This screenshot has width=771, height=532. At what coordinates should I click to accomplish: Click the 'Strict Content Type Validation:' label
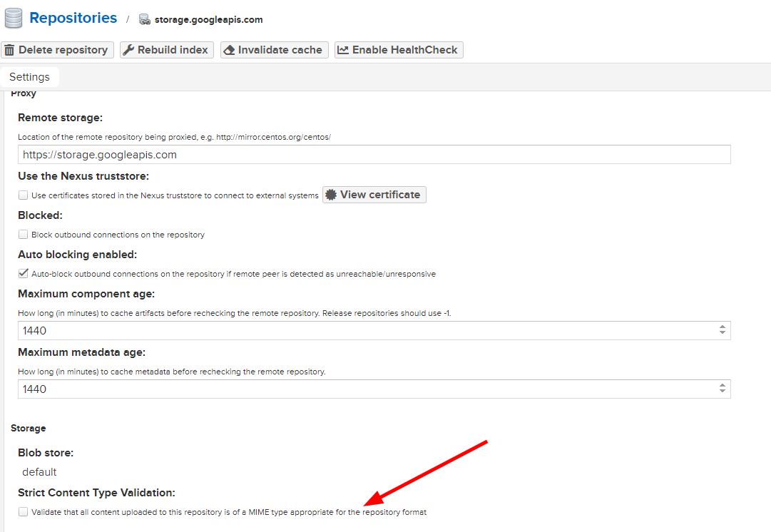pyautogui.click(x=96, y=493)
